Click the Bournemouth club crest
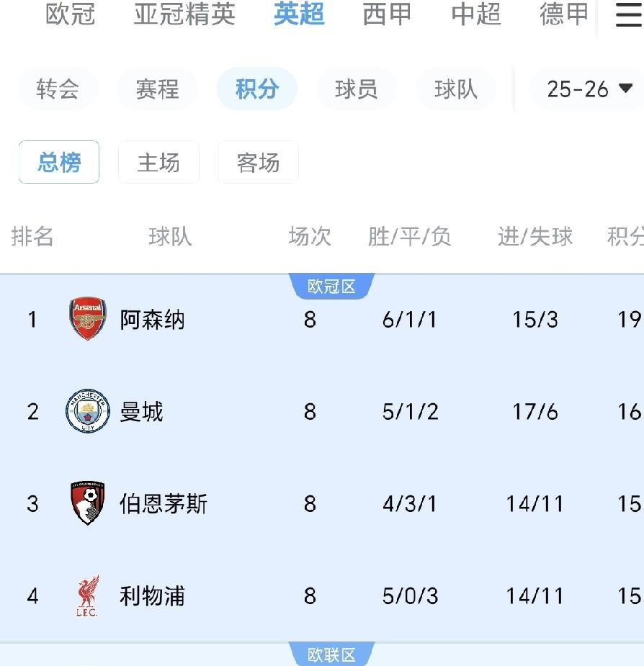The width and height of the screenshot is (644, 666). [x=88, y=503]
